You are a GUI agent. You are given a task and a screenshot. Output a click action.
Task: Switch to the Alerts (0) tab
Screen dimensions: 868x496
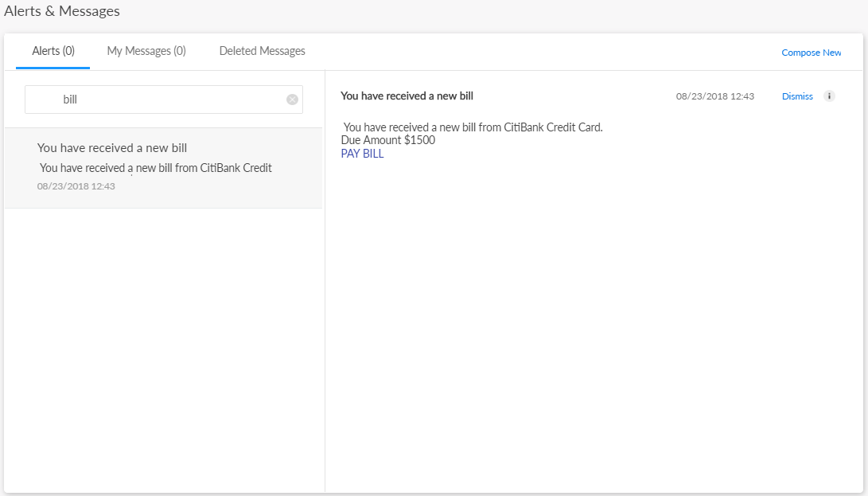[53, 51]
